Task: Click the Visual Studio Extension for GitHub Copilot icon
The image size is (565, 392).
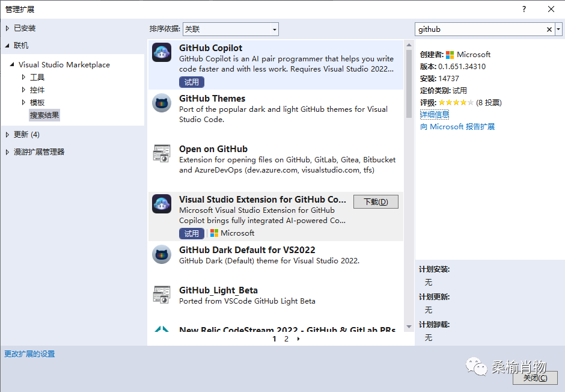Action: pos(162,204)
